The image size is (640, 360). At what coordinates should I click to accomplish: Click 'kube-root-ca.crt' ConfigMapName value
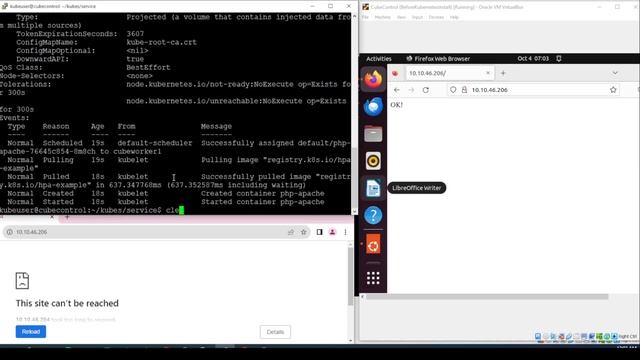coord(161,42)
